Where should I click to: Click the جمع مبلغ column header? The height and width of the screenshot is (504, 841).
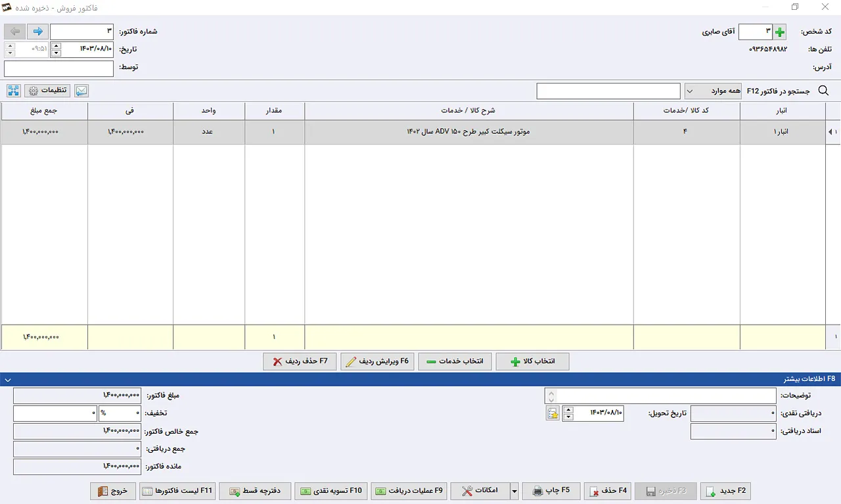coord(44,111)
